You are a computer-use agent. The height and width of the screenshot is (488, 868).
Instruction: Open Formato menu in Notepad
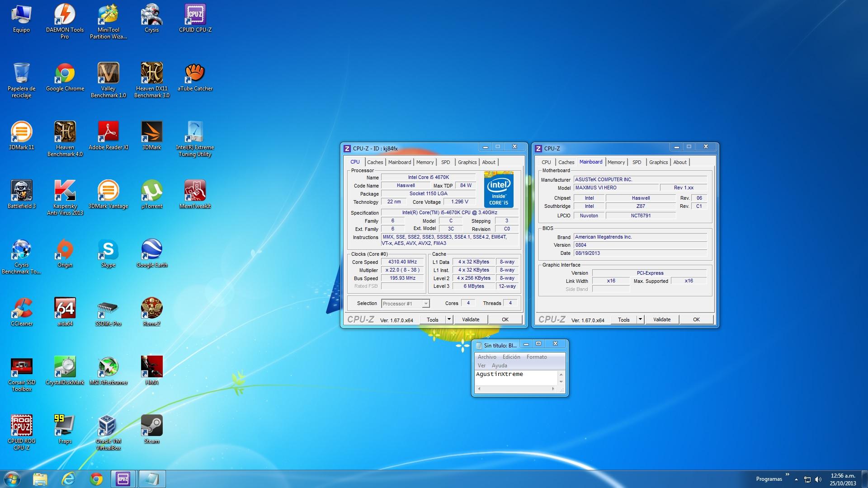point(537,357)
